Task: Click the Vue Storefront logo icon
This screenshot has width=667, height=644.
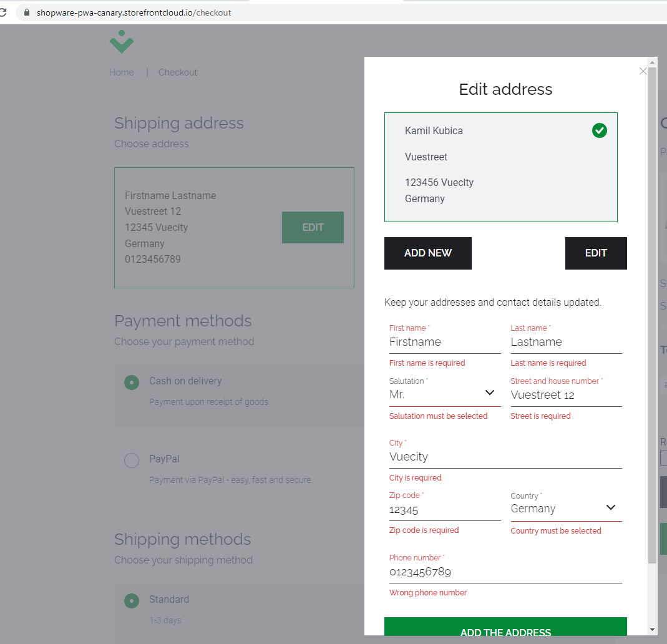Action: (122, 42)
